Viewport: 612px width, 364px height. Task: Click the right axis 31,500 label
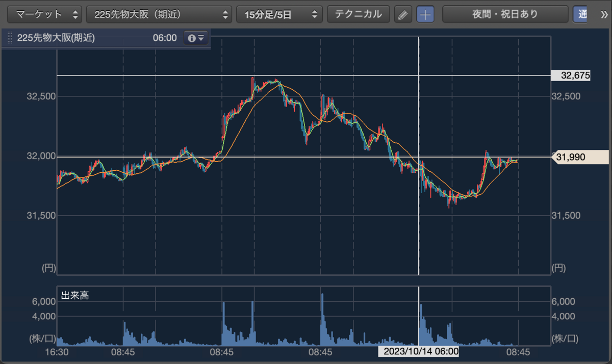pos(566,216)
